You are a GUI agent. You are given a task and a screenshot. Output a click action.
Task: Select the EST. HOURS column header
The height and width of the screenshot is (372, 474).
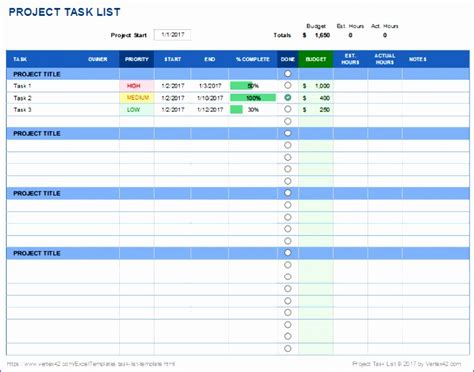[x=350, y=59]
